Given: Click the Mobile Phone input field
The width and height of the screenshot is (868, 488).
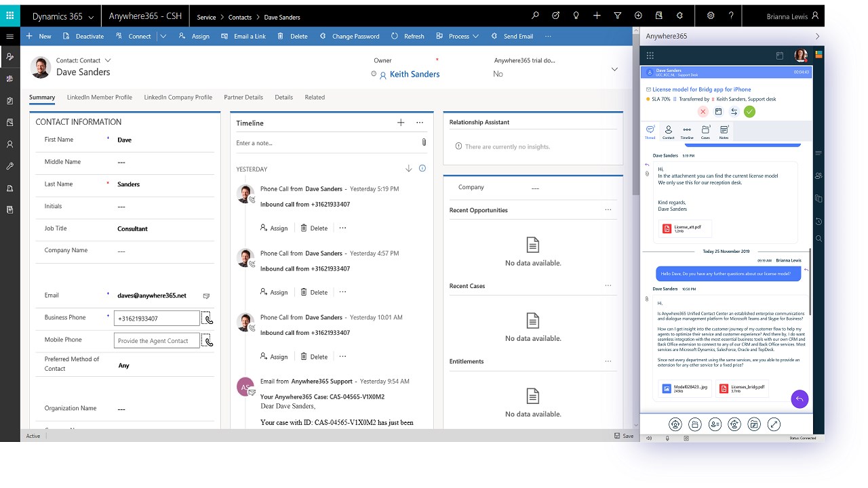Looking at the screenshot, I should pyautogui.click(x=157, y=340).
